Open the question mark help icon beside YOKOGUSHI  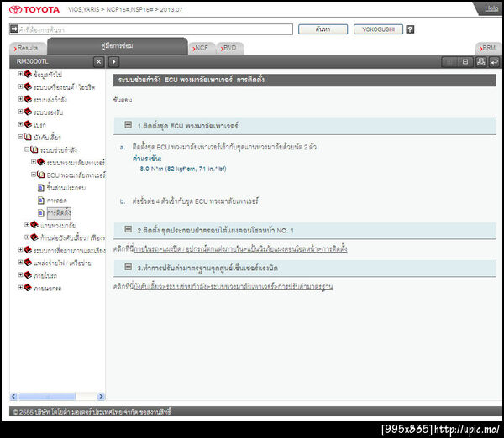click(410, 29)
